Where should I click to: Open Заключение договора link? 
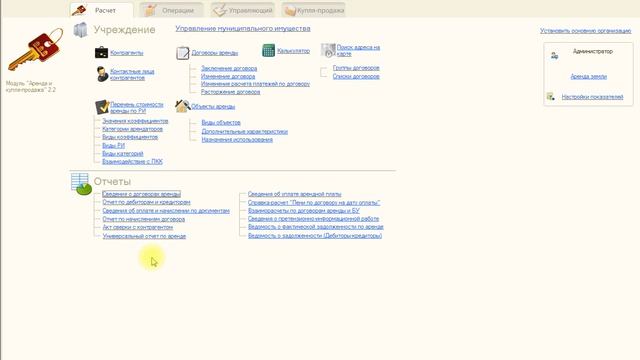coord(229,68)
